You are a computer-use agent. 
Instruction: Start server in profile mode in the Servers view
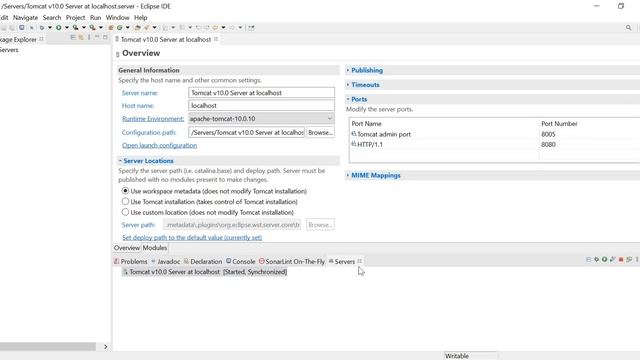pyautogui.click(x=613, y=260)
